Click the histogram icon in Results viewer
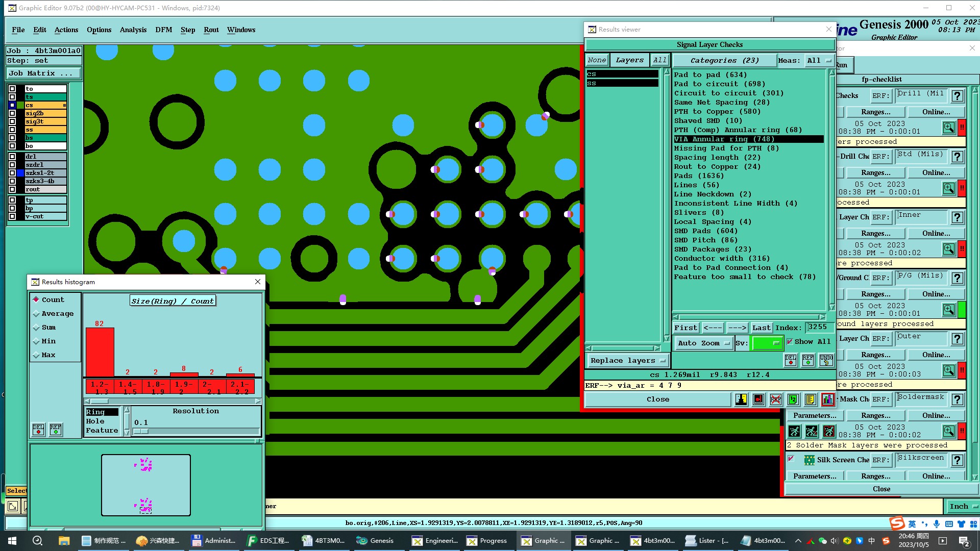This screenshot has height=551, width=980. tap(827, 399)
